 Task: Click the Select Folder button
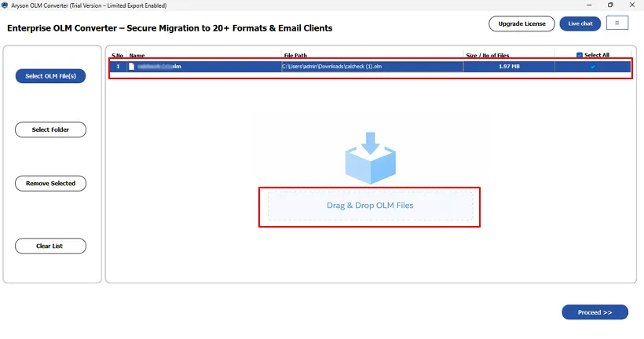point(50,129)
